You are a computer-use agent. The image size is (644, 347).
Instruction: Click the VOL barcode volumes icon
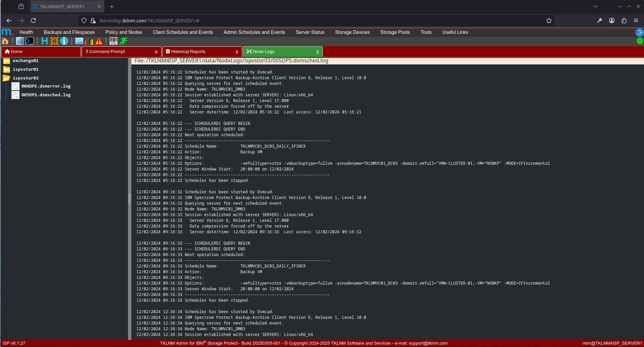tap(114, 41)
